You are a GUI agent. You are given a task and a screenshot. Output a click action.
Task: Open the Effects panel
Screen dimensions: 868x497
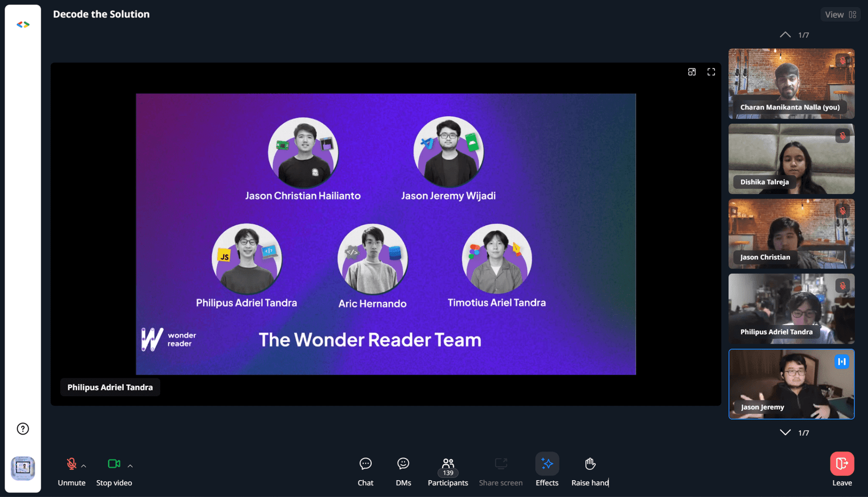tap(547, 470)
